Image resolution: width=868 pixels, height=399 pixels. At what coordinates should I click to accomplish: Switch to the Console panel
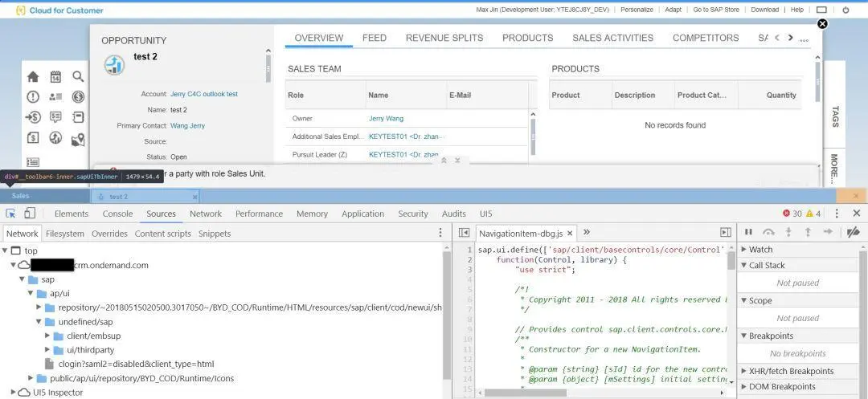117,214
